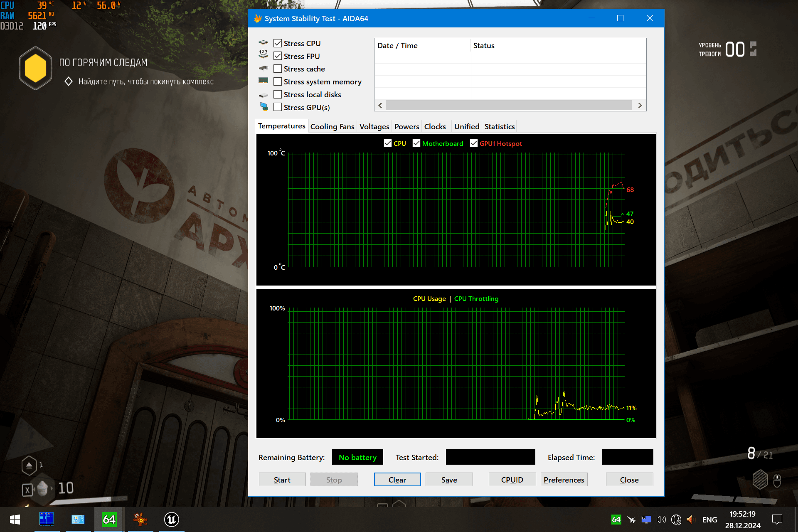The image size is (798, 532).
Task: Maximize the AIDA64 System Stability Test window
Action: (x=621, y=18)
